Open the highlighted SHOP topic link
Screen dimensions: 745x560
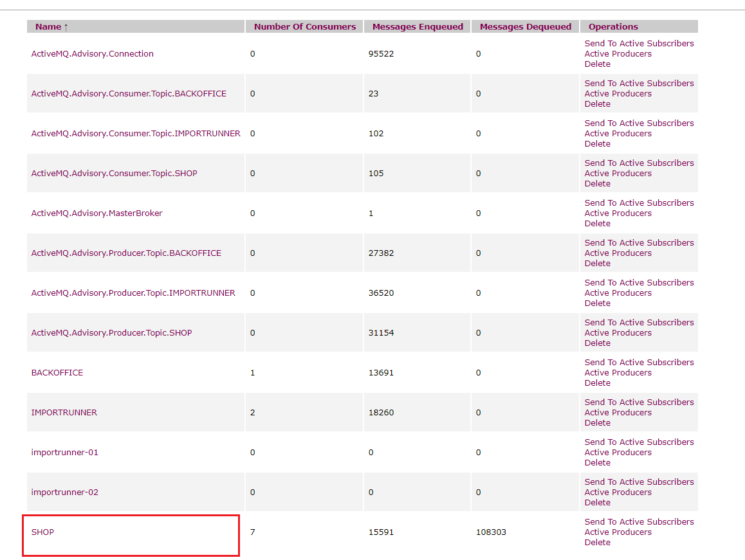[42, 532]
